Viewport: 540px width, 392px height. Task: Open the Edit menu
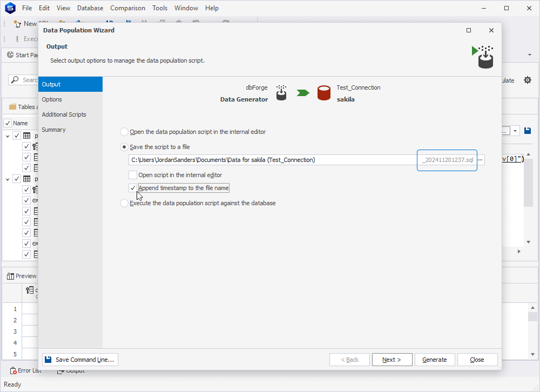pos(44,8)
